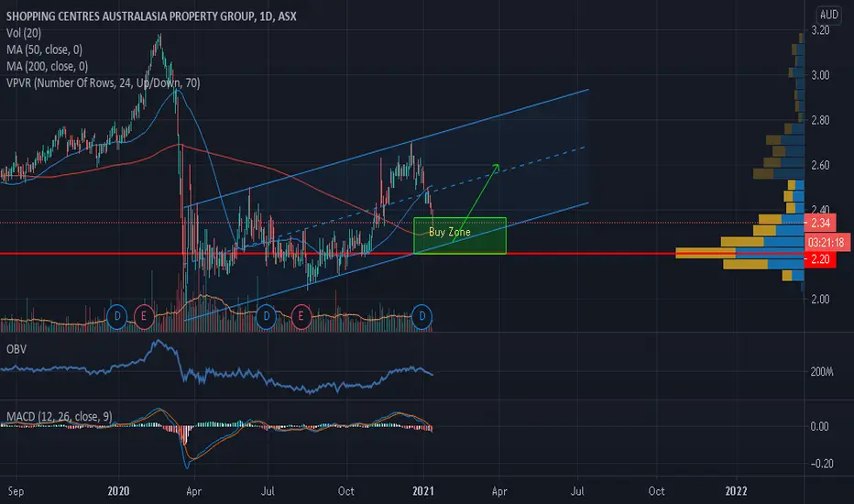
Task: Click the 2.60 price axis label
Action: click(820, 165)
